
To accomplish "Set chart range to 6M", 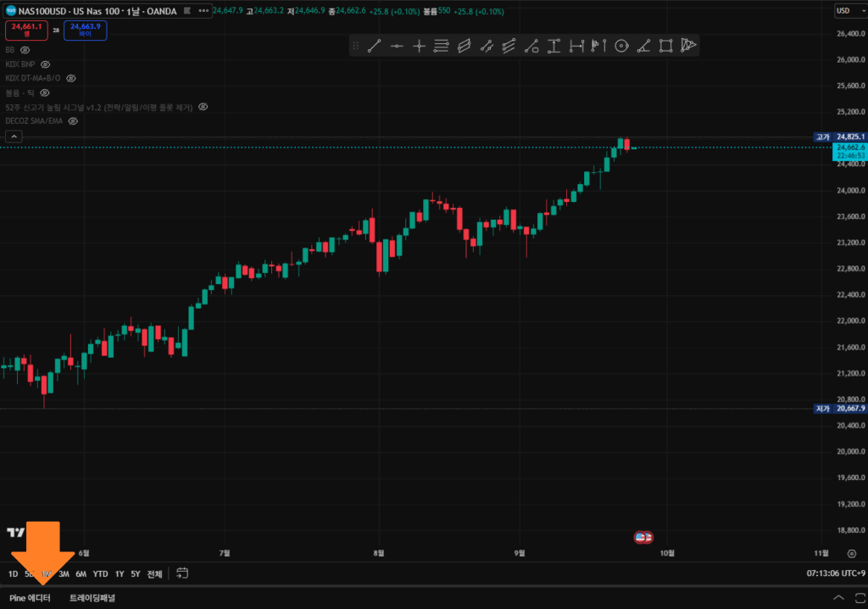I will [x=81, y=573].
